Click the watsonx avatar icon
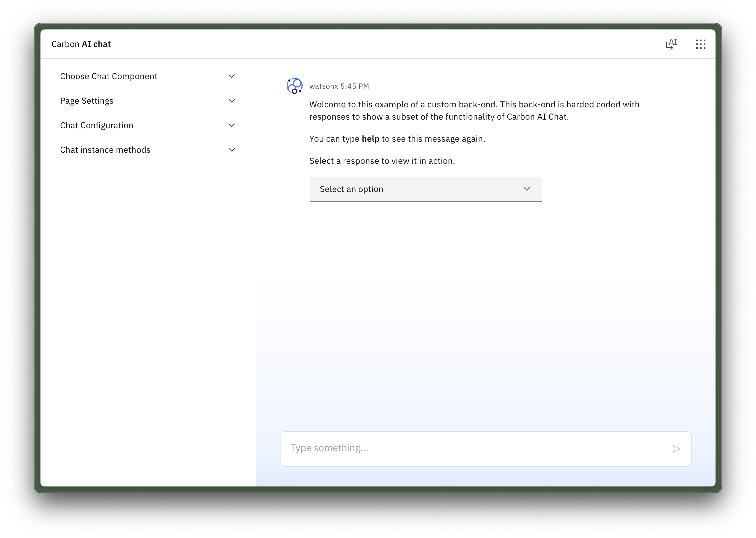This screenshot has width=756, height=538. tap(294, 86)
